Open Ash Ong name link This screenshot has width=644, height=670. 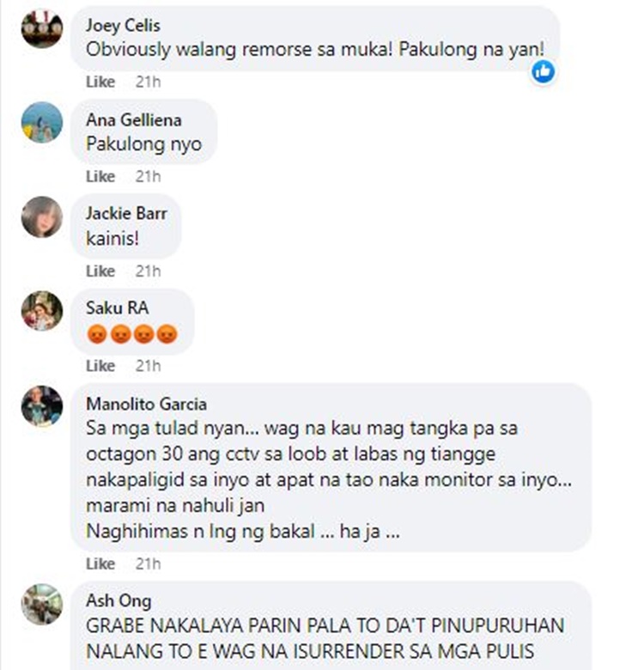pos(118,601)
